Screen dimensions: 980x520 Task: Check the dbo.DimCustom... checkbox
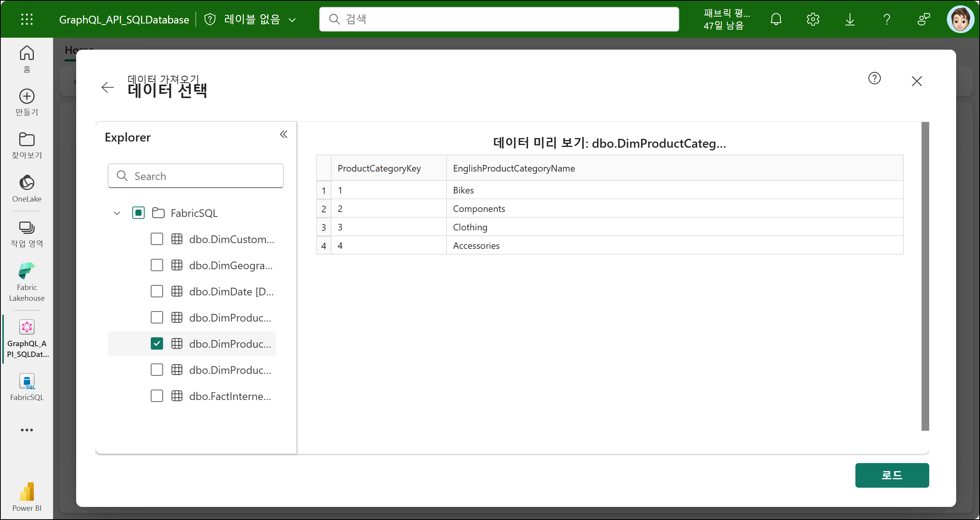tap(157, 239)
